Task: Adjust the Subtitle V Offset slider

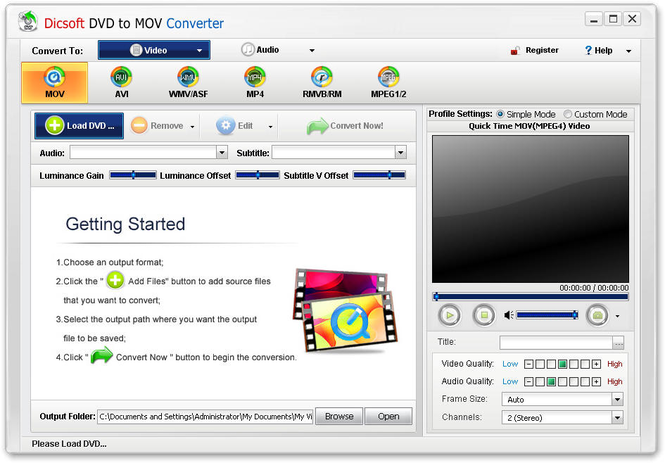Action: pyautogui.click(x=380, y=175)
